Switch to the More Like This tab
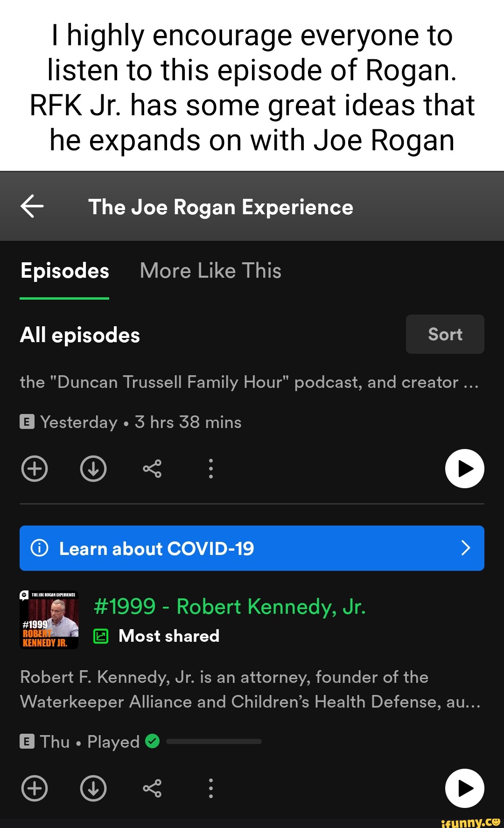This screenshot has height=828, width=504. click(210, 271)
